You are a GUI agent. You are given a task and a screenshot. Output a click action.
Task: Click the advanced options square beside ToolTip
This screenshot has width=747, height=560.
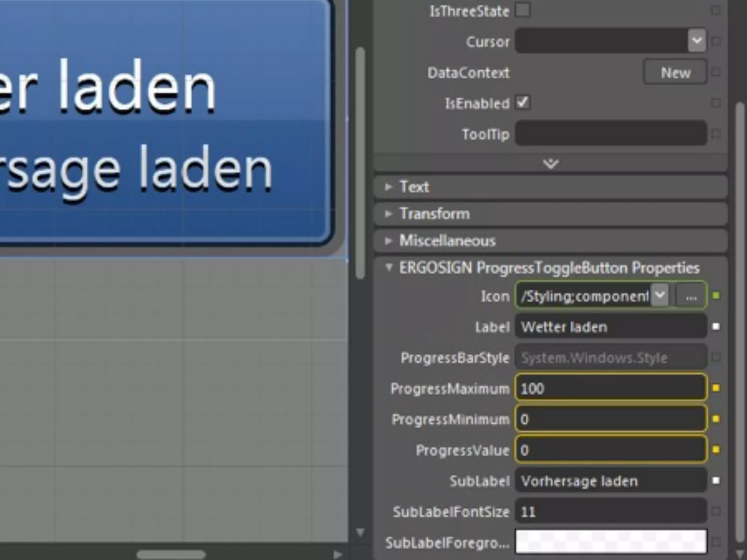716,134
